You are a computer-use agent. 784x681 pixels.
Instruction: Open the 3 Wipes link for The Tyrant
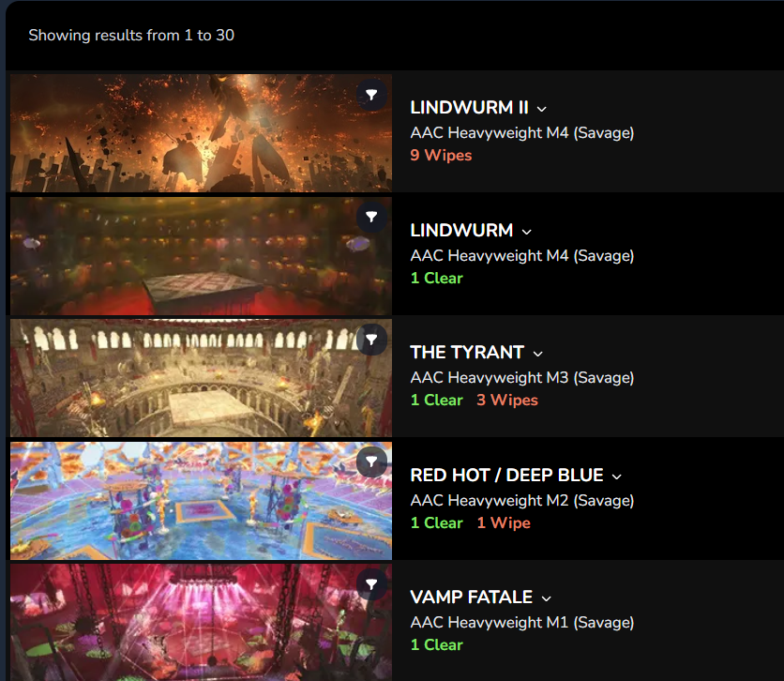[x=507, y=400]
